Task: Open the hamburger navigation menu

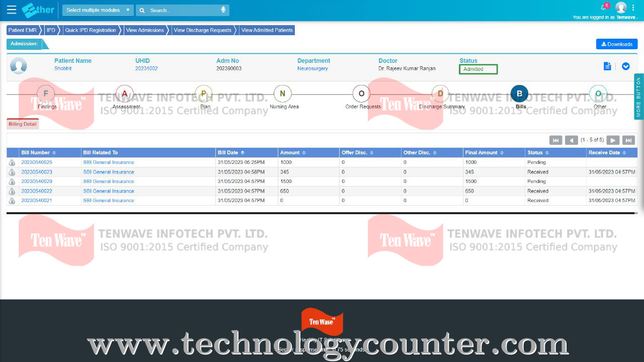Action: (11, 10)
